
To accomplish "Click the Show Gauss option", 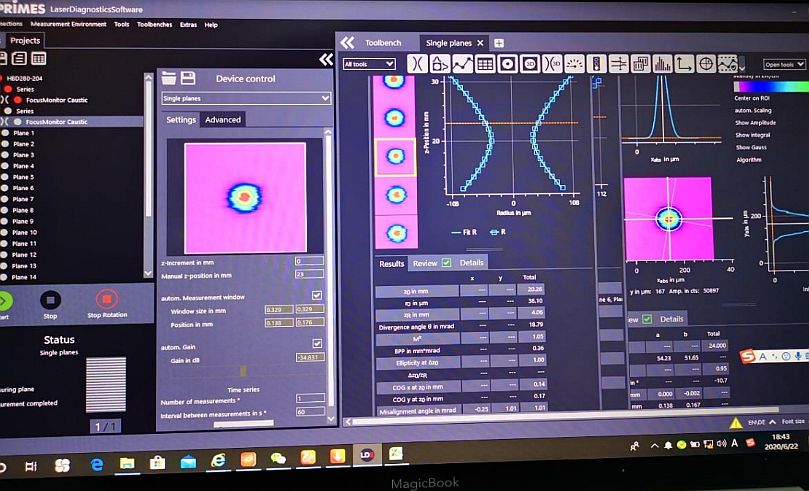I will (x=751, y=148).
